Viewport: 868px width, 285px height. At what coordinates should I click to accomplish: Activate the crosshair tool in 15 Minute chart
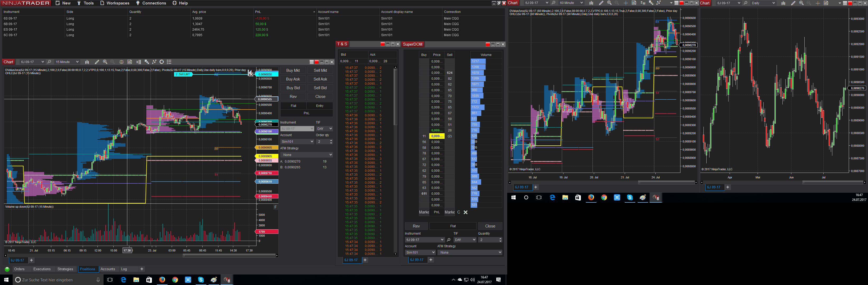(121, 62)
